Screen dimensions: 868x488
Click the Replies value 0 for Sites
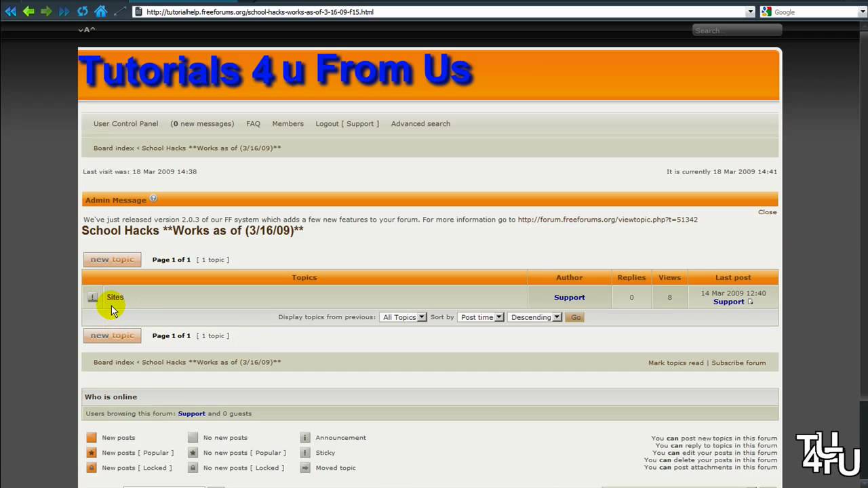tap(631, 298)
